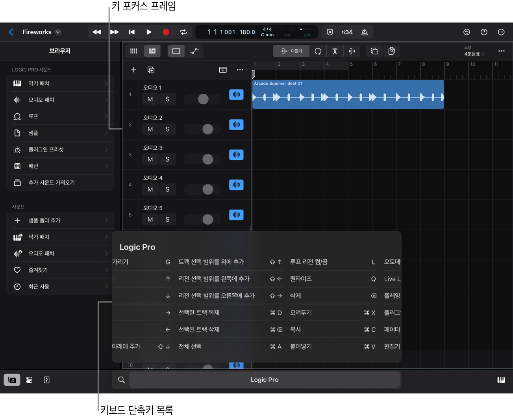This screenshot has width=513, height=420.
Task: Click the fast forward button
Action: 114,32
